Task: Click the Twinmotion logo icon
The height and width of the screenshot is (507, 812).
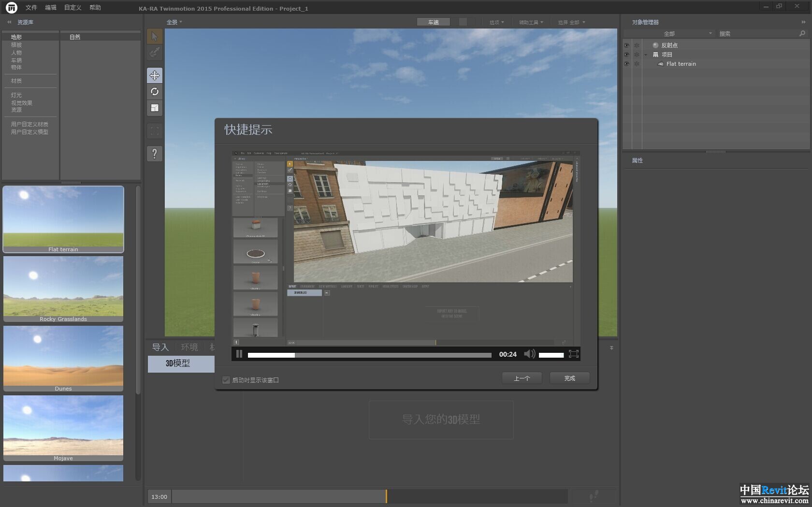Action: point(12,7)
